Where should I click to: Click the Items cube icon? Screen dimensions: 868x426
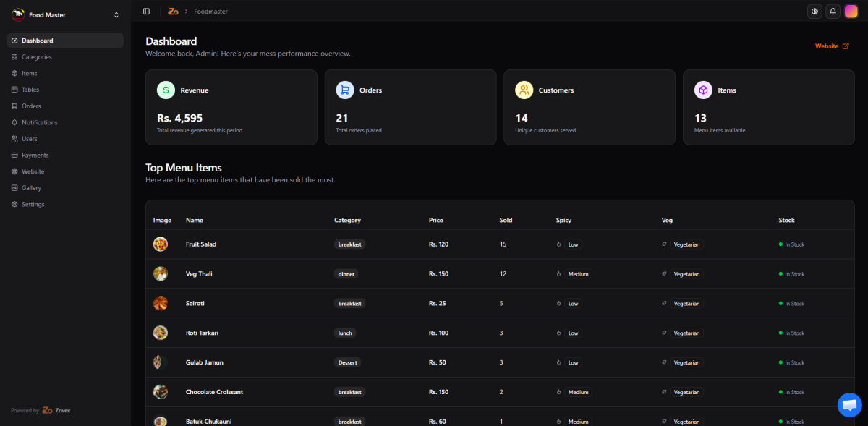click(703, 90)
